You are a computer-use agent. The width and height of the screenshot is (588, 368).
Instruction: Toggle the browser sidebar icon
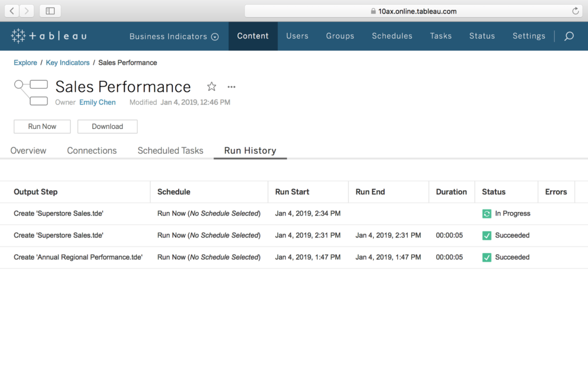(50, 11)
